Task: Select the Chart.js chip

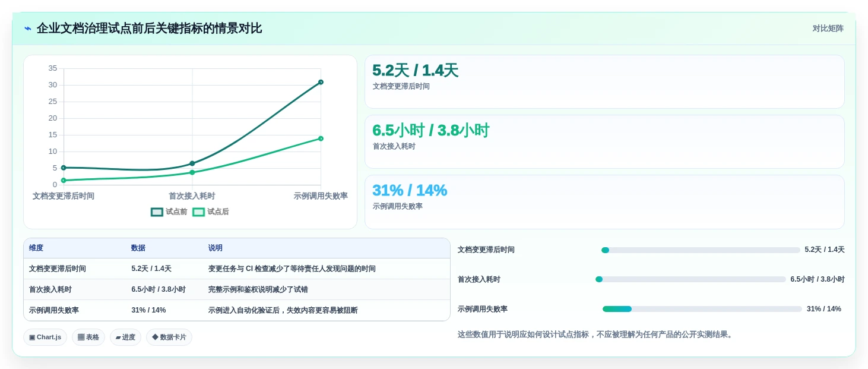Action: coord(45,338)
